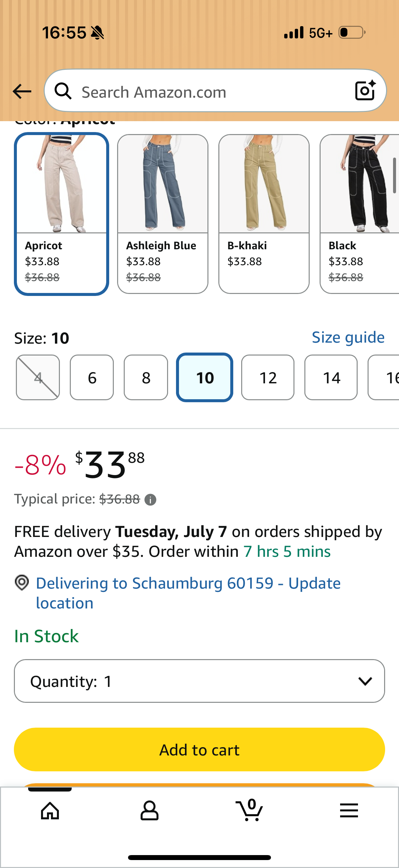Add to cart
Viewport: 399px width, 868px height.
(199, 750)
